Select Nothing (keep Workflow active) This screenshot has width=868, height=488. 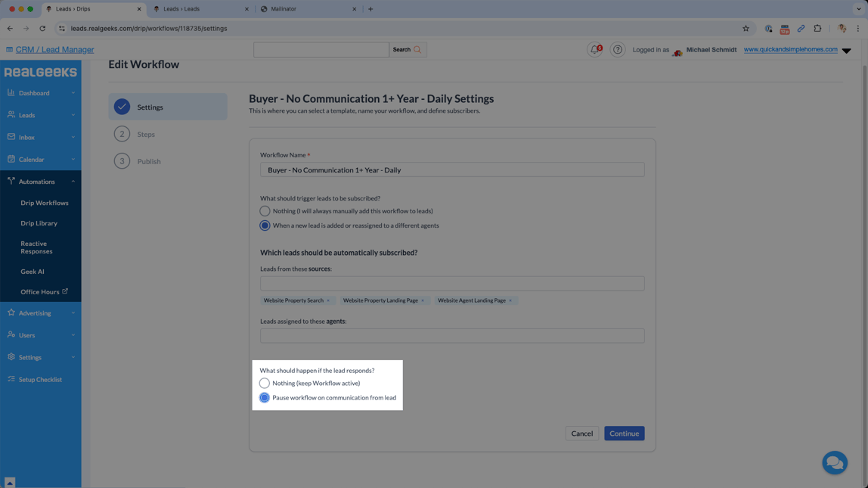(x=265, y=383)
